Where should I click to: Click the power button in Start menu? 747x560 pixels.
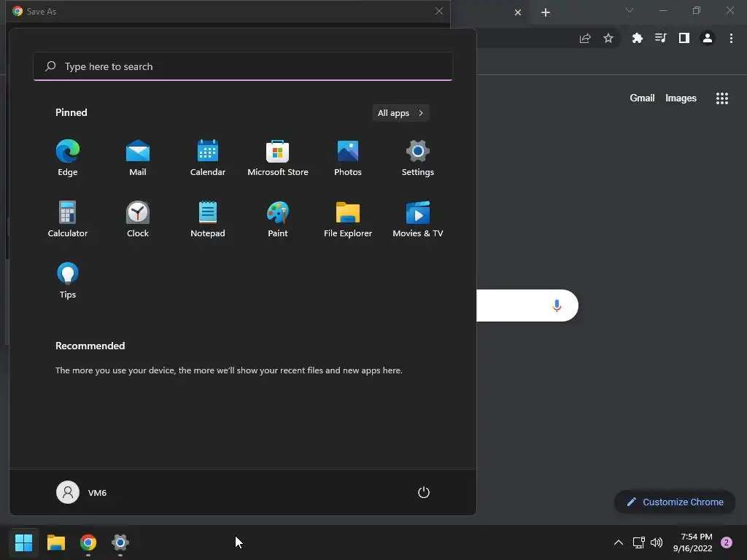424,492
